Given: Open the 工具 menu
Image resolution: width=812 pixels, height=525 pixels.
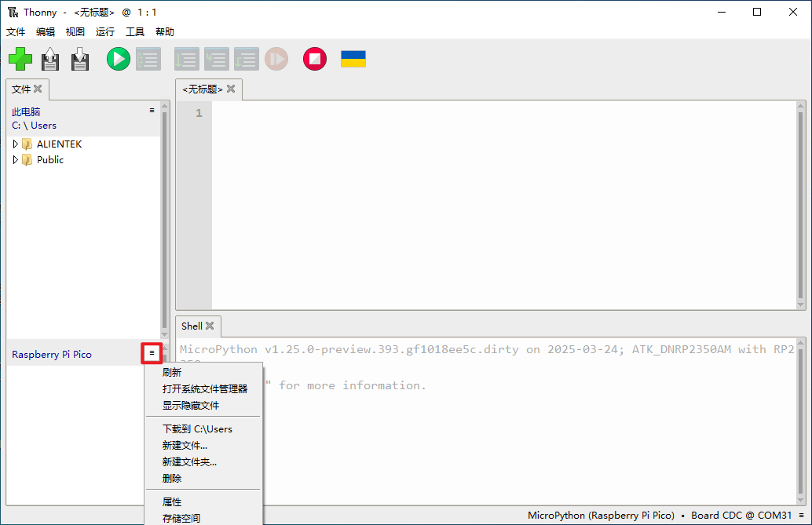Looking at the screenshot, I should click(135, 32).
